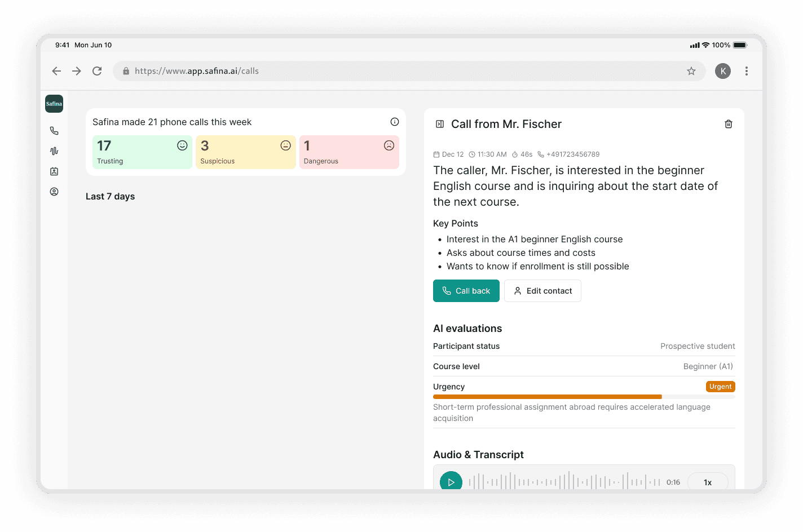Click the Edit contact button
This screenshot has width=803, height=532.
pos(542,291)
